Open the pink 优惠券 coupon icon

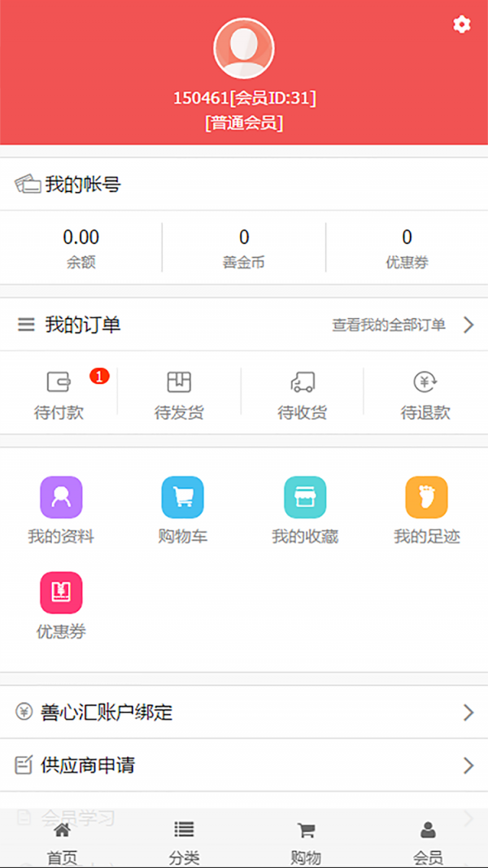point(61,593)
